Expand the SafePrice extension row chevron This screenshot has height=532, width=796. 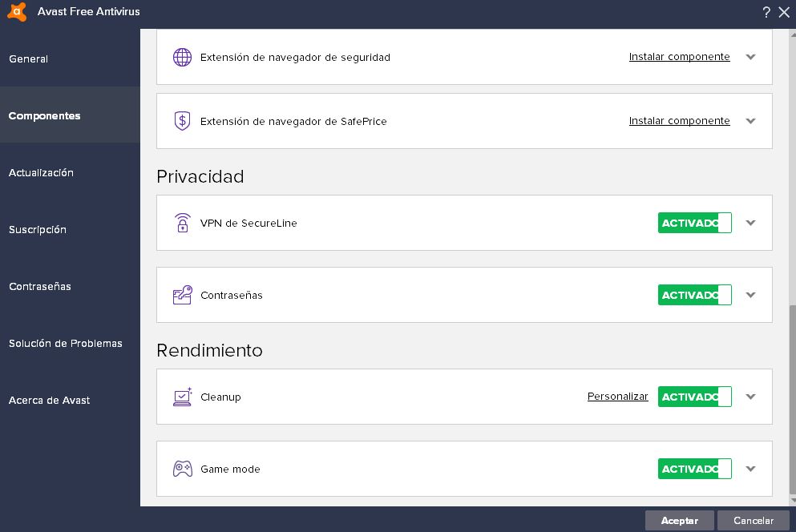coord(751,121)
